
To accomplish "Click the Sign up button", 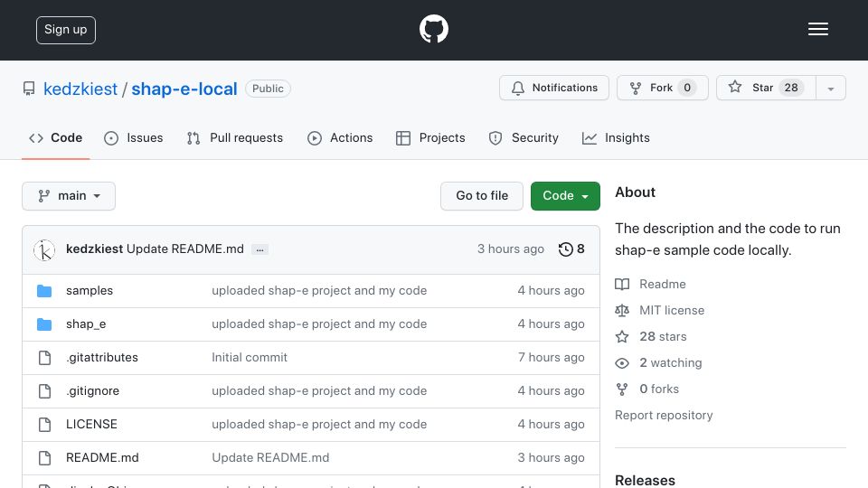I will (x=66, y=30).
